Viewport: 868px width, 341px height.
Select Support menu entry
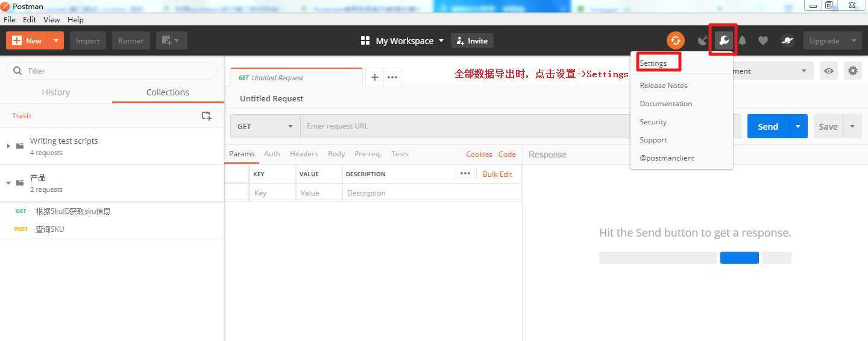[653, 139]
